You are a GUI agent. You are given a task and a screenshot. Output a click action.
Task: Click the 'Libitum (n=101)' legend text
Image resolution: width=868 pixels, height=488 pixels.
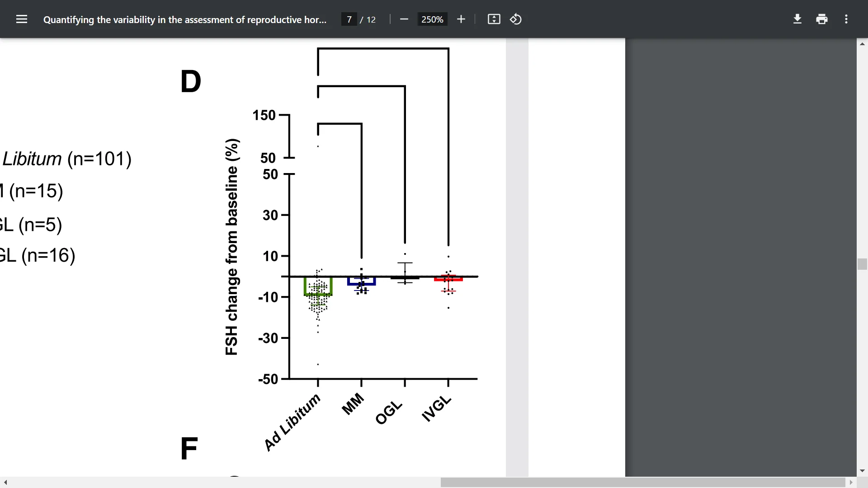[67, 159]
